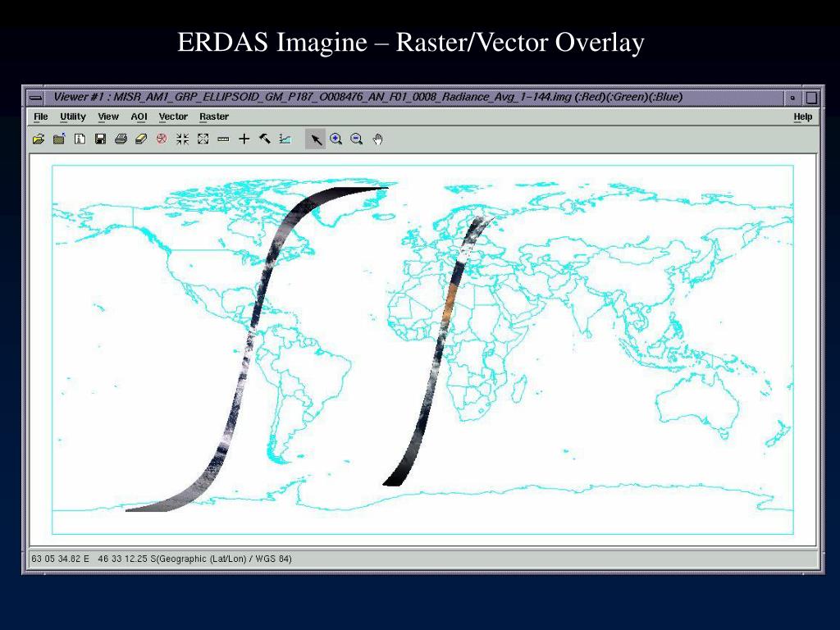
Task: Click the red circular reset icon
Action: tap(162, 139)
